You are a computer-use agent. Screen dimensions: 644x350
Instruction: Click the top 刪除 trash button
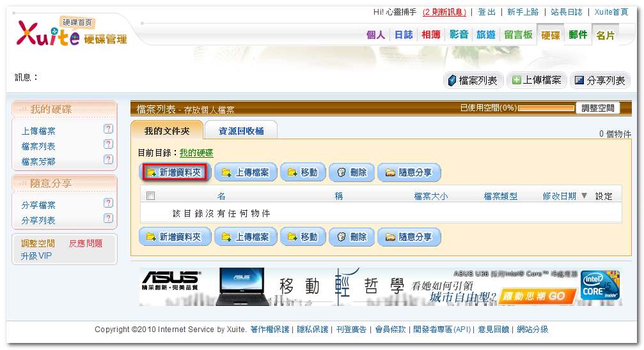[x=352, y=172]
